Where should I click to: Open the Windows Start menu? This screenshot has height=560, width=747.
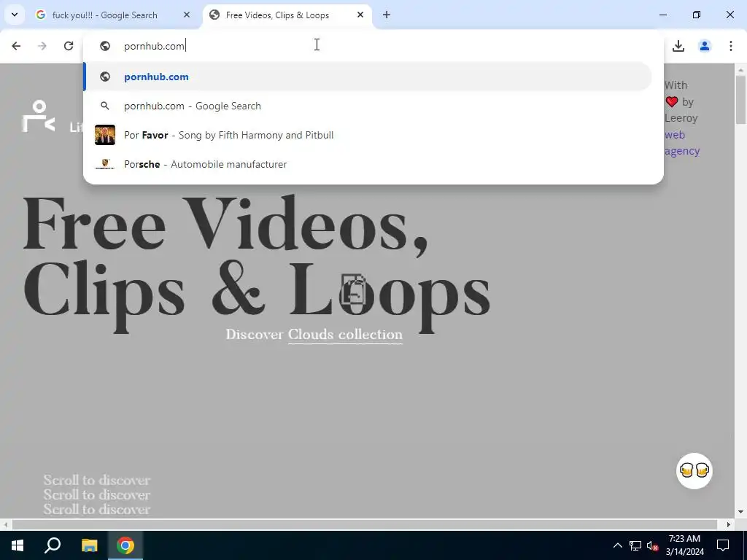click(18, 545)
